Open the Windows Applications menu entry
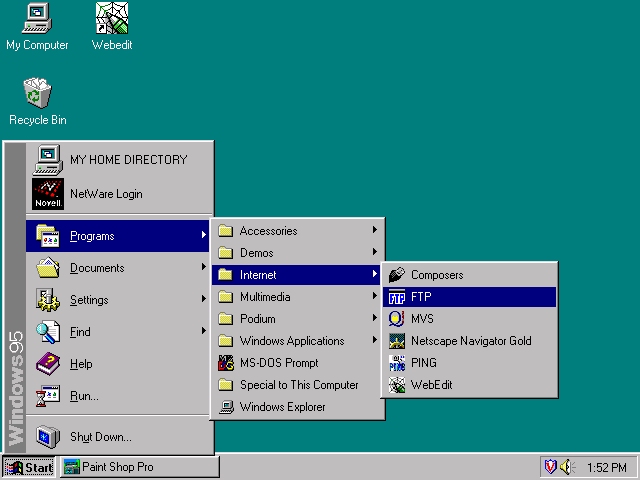Screen dimensions: 640x480 coord(296,341)
